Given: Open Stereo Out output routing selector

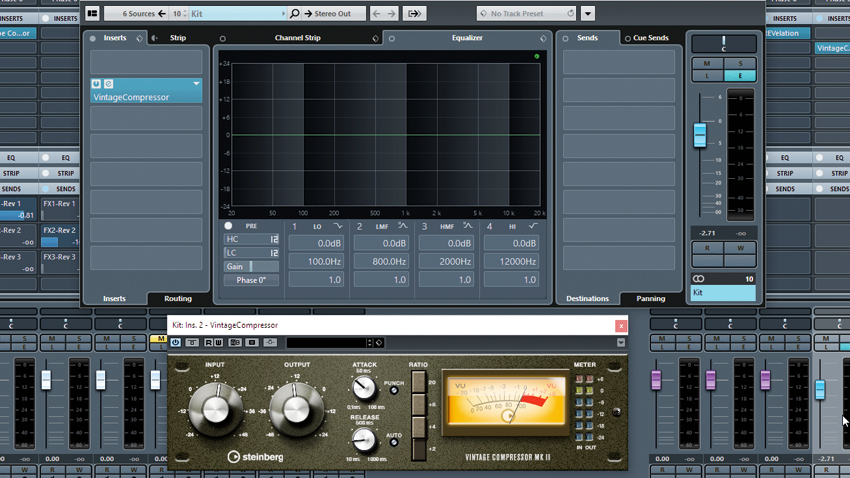Looking at the screenshot, I should coord(334,14).
